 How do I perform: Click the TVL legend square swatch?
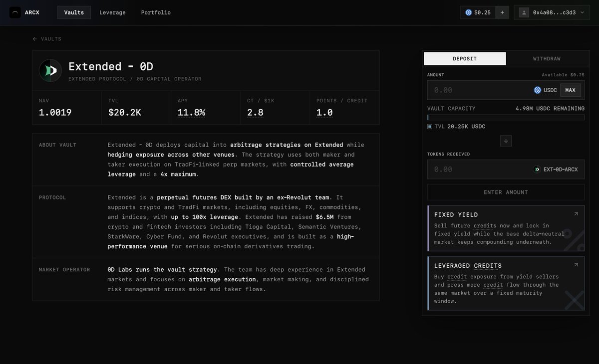click(x=430, y=127)
